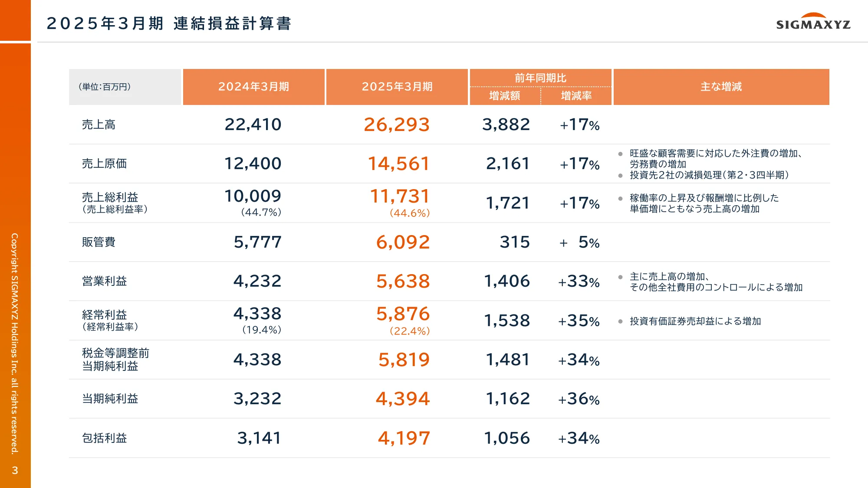
Task: Select the 販管費 row label
Action: 99,242
